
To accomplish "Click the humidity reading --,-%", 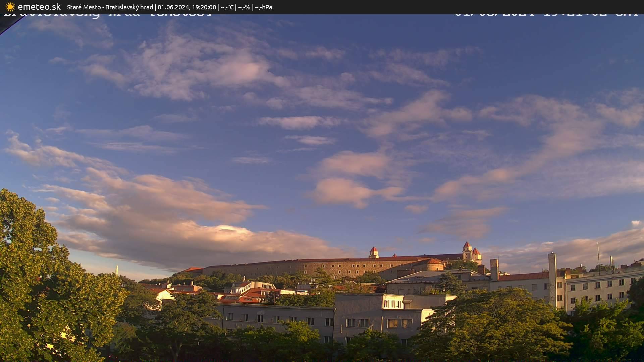I will click(x=244, y=7).
